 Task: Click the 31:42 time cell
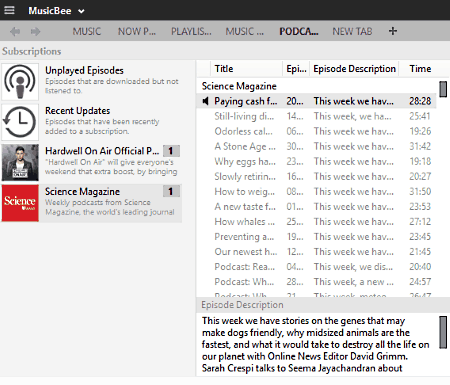click(x=420, y=146)
